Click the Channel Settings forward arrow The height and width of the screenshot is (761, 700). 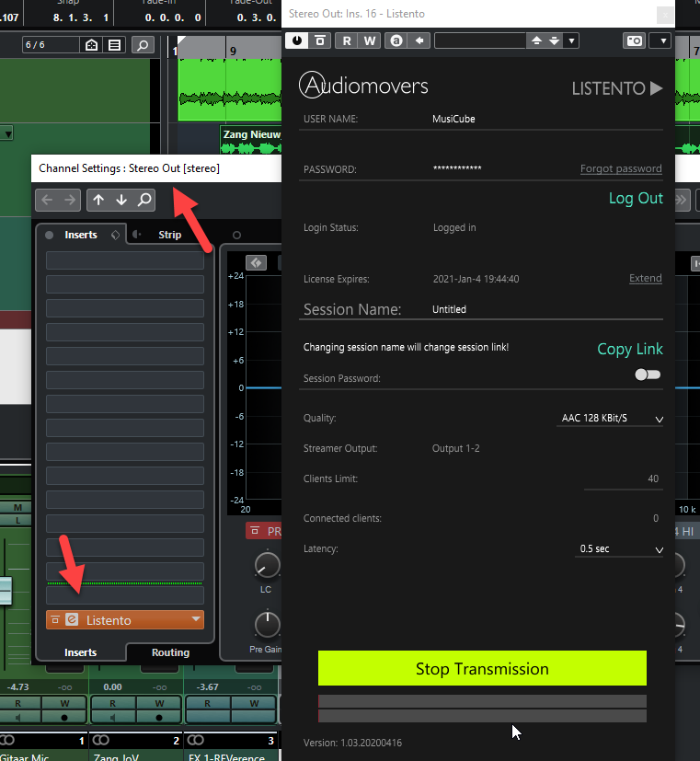[x=70, y=200]
